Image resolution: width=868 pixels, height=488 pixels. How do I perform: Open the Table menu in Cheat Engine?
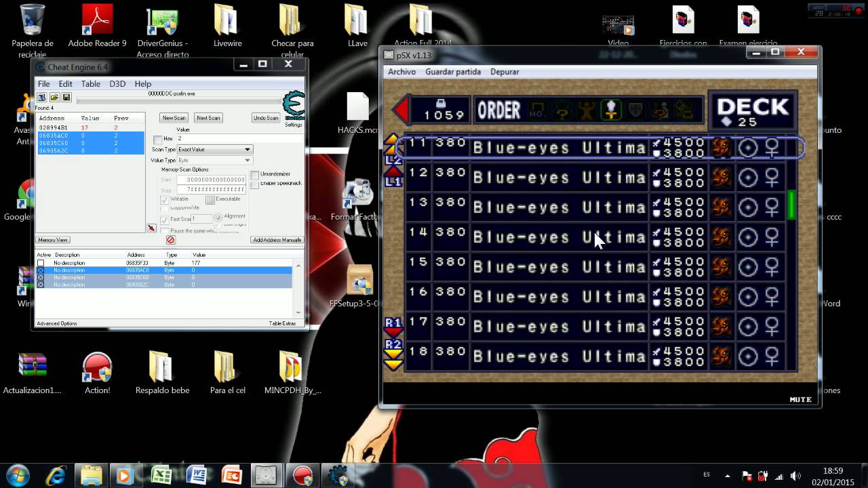(91, 84)
